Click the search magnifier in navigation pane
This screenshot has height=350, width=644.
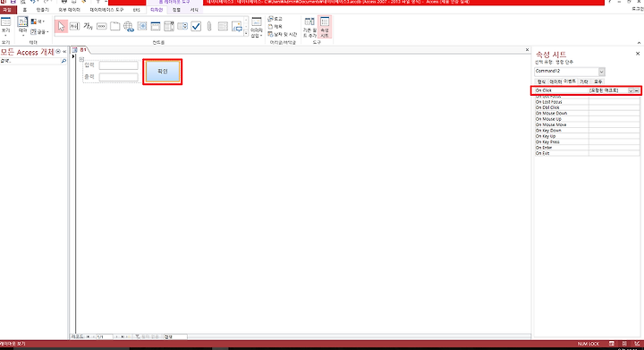tap(64, 61)
